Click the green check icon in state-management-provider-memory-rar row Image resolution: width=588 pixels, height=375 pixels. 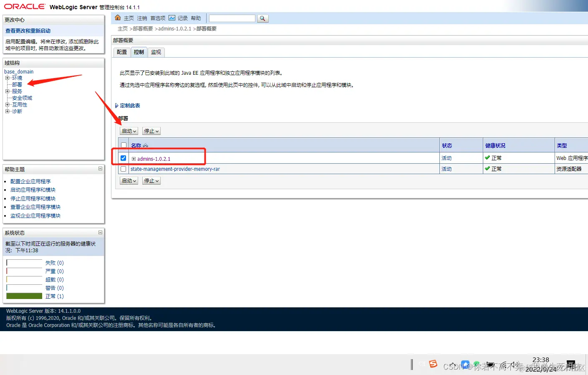[487, 169]
